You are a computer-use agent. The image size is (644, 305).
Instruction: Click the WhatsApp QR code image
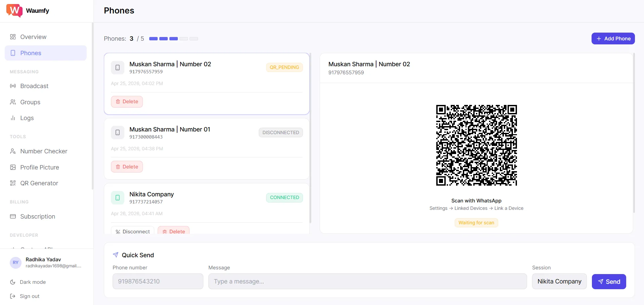pos(476,145)
